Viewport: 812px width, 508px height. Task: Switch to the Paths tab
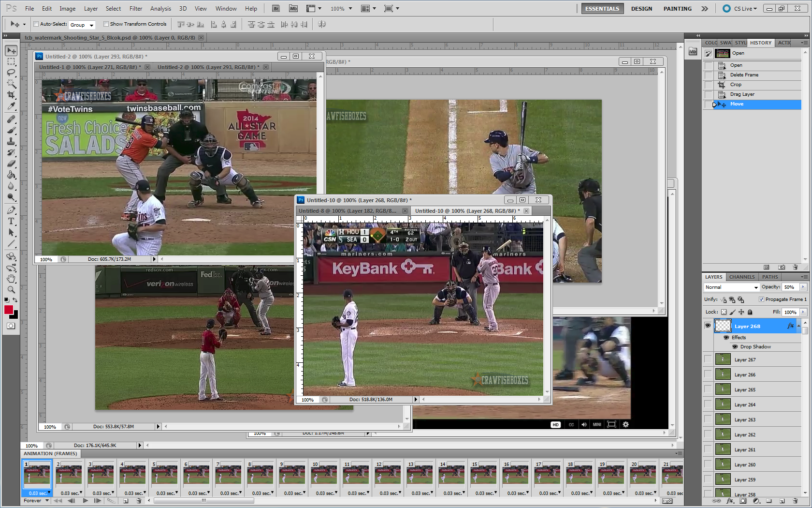tap(770, 277)
